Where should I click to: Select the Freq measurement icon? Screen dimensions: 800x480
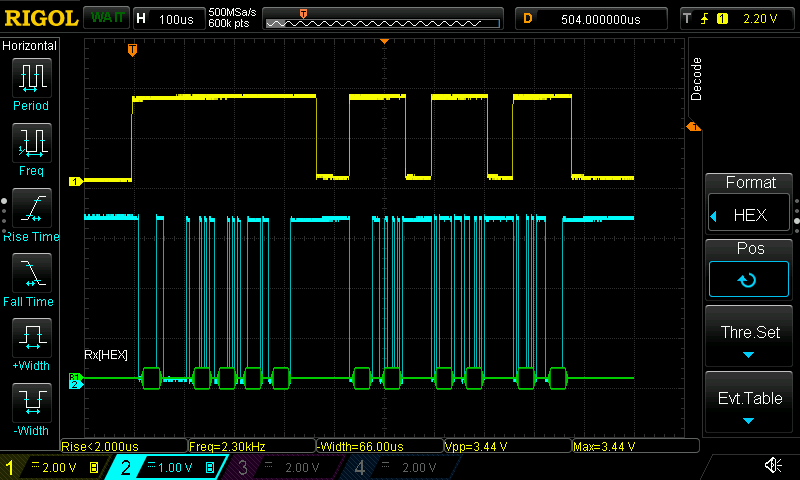(32, 143)
